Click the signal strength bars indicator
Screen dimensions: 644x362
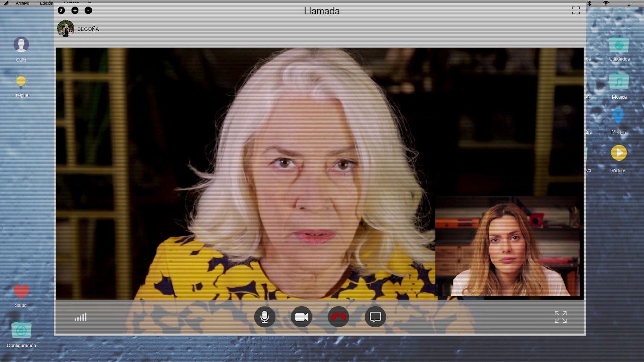(x=80, y=317)
